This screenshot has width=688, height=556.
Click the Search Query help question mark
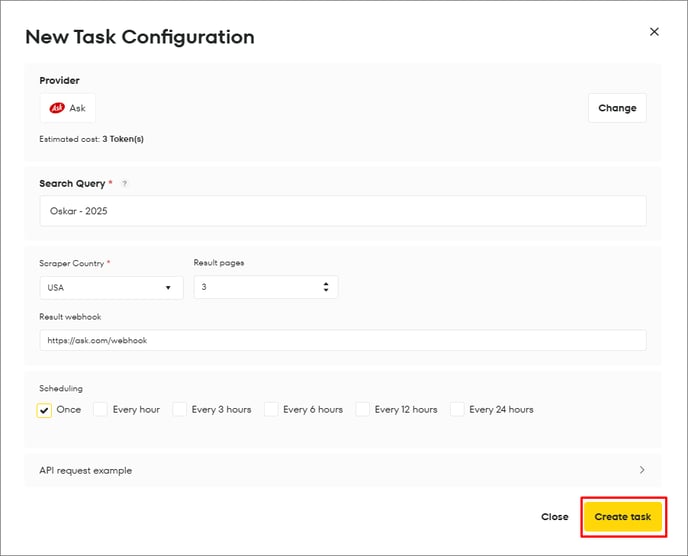(125, 183)
